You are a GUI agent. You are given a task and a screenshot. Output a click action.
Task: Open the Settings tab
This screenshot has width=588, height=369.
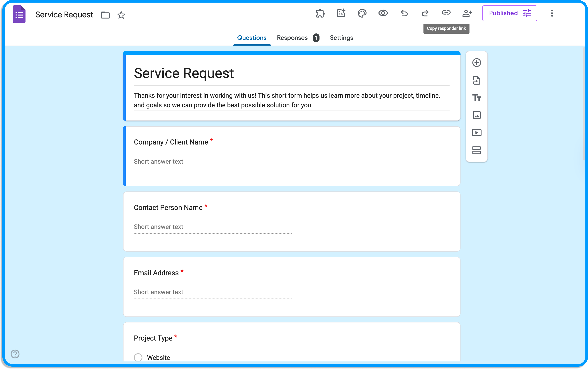[x=341, y=38]
